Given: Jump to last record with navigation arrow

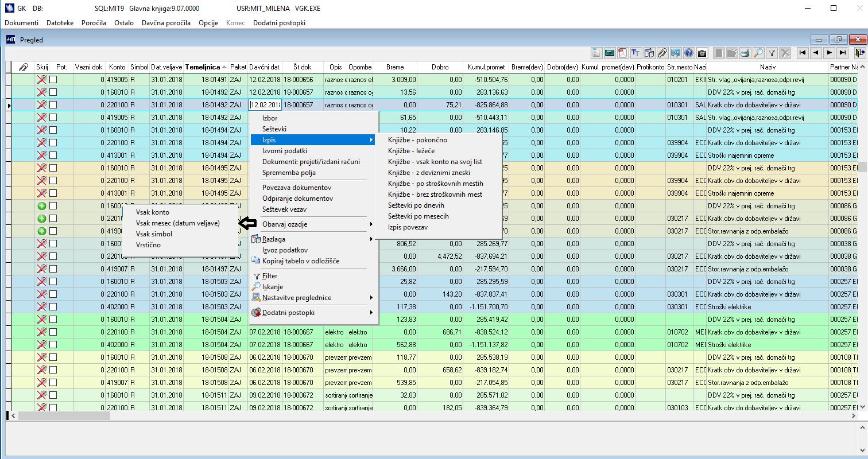Looking at the screenshot, I should point(843,53).
